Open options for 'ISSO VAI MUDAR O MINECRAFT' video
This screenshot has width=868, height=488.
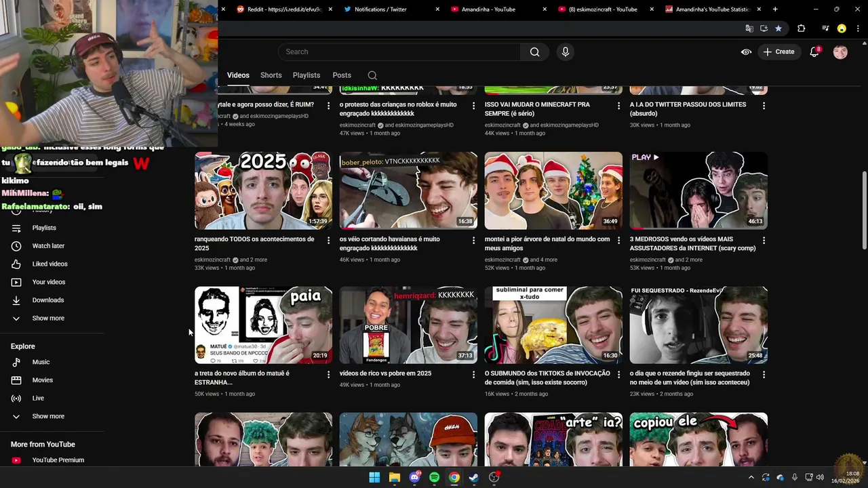tap(618, 106)
